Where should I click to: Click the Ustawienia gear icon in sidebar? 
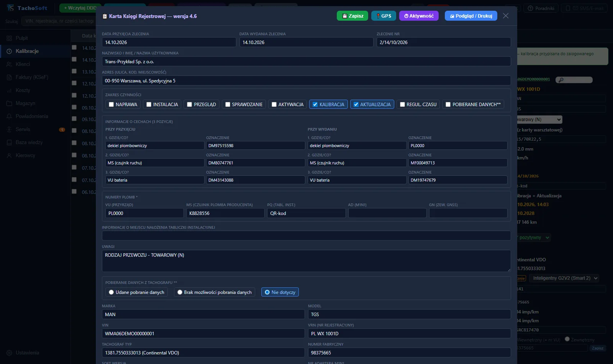click(x=9, y=353)
